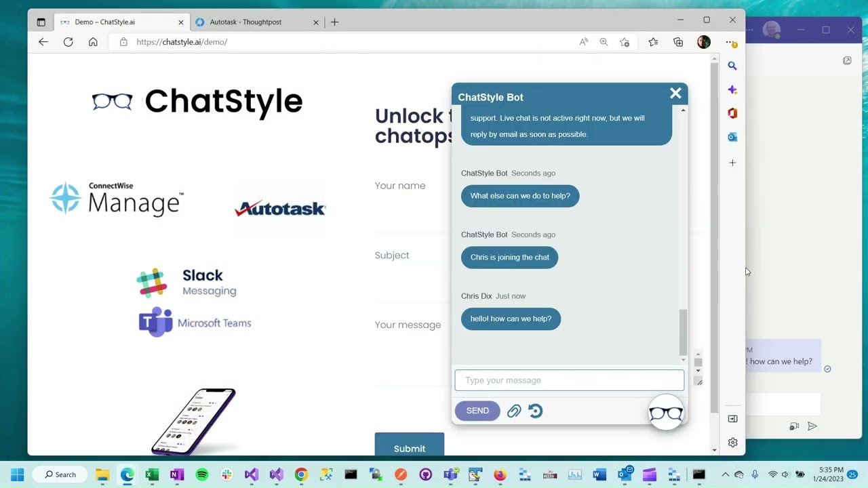Open Google Chrome from the taskbar
Image resolution: width=868 pixels, height=488 pixels.
[x=301, y=474]
